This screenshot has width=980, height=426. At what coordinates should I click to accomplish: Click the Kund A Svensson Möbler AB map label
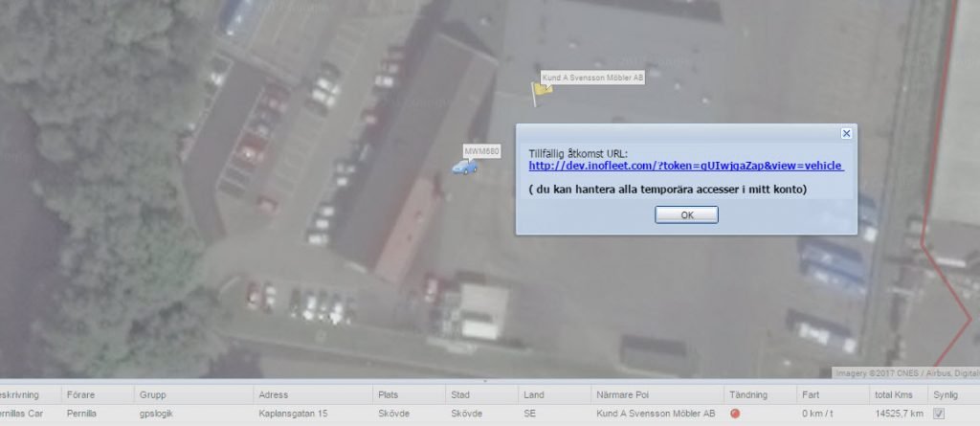(x=592, y=78)
